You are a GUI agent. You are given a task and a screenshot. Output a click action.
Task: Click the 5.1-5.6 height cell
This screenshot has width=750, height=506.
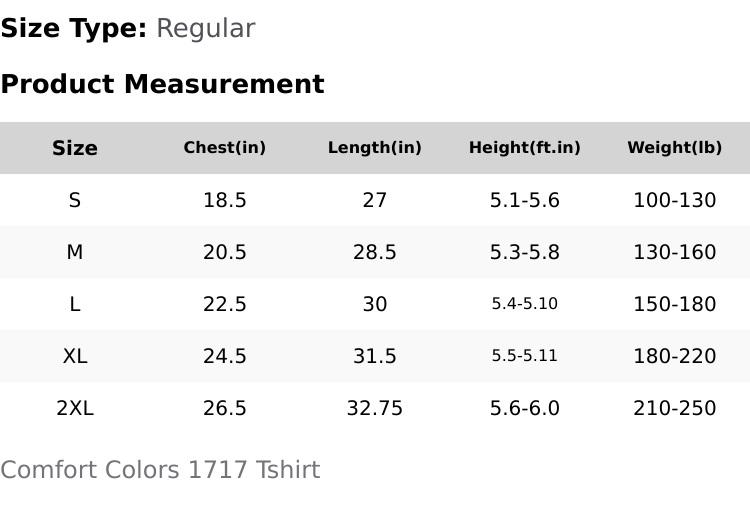click(x=524, y=200)
